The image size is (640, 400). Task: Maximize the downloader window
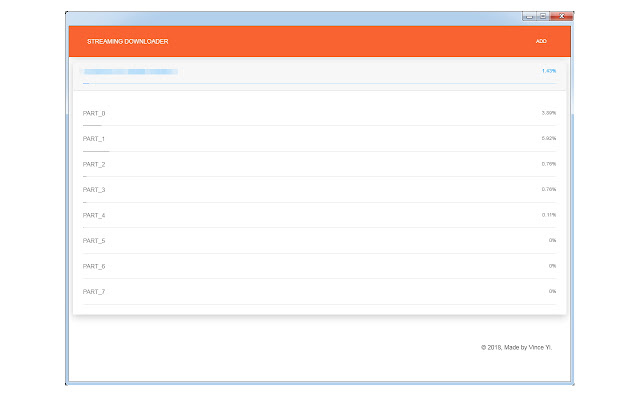543,16
